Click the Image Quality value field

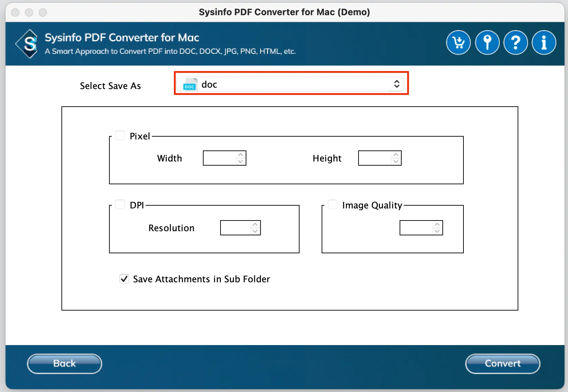416,228
